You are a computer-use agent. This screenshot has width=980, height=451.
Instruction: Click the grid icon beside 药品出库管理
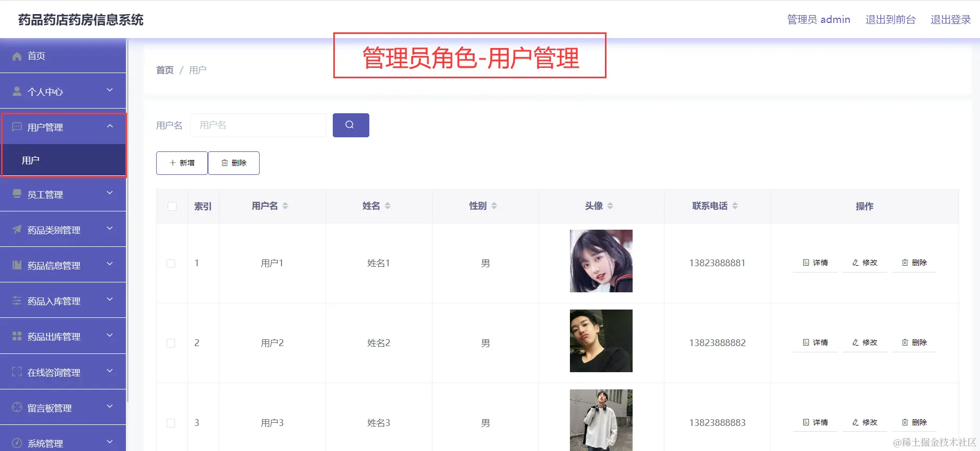(x=17, y=336)
